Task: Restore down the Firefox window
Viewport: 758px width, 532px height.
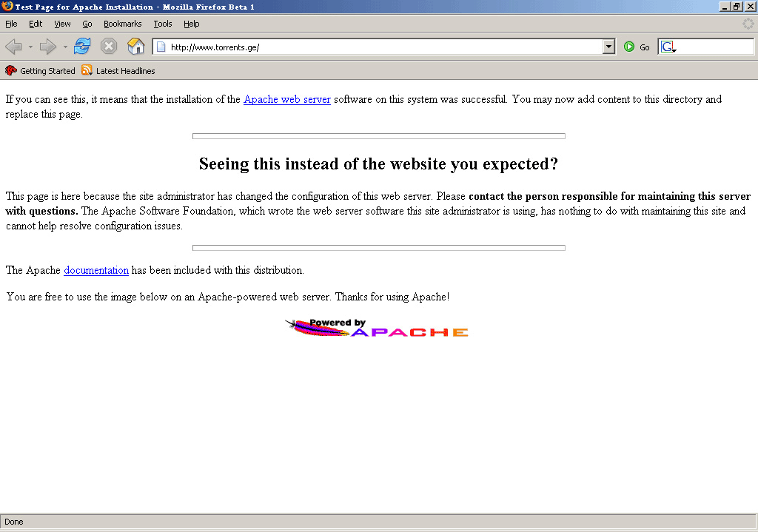Action: coord(736,7)
